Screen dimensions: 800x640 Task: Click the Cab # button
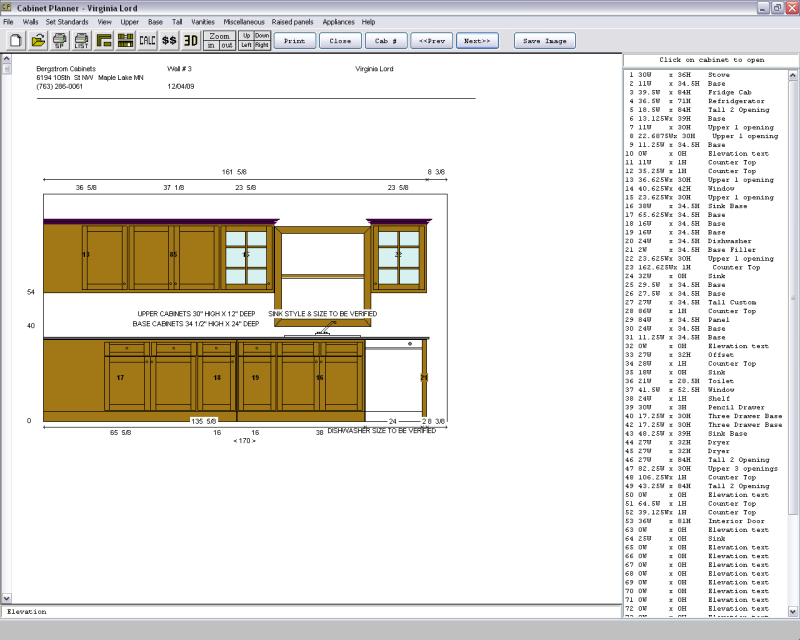(x=386, y=41)
